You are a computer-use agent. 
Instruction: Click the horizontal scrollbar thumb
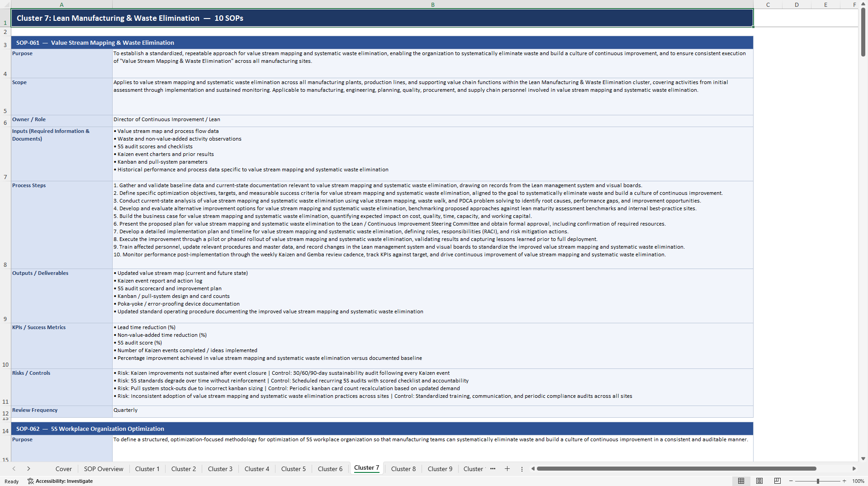click(676, 469)
